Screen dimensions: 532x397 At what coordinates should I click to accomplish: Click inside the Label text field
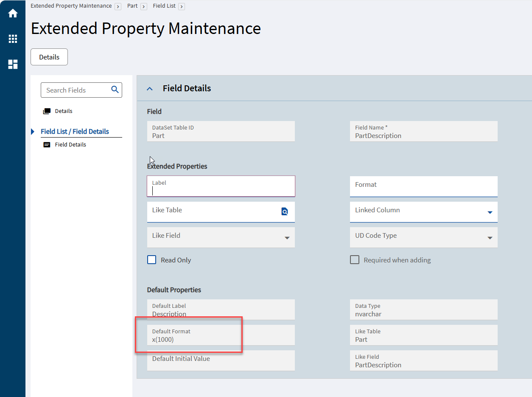coord(221,190)
